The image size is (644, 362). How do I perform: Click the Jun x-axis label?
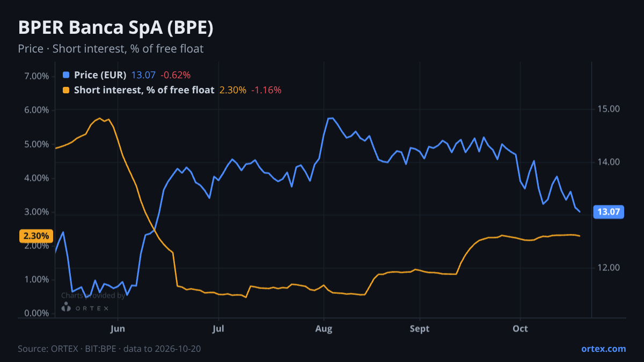pos(118,329)
